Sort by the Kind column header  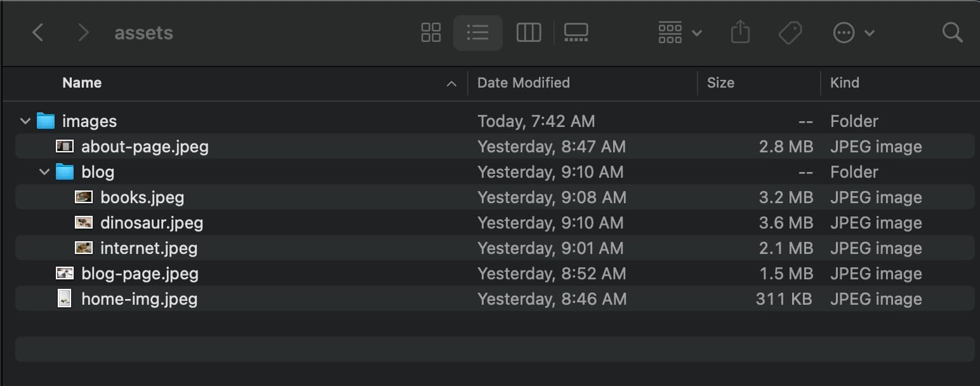[x=844, y=83]
